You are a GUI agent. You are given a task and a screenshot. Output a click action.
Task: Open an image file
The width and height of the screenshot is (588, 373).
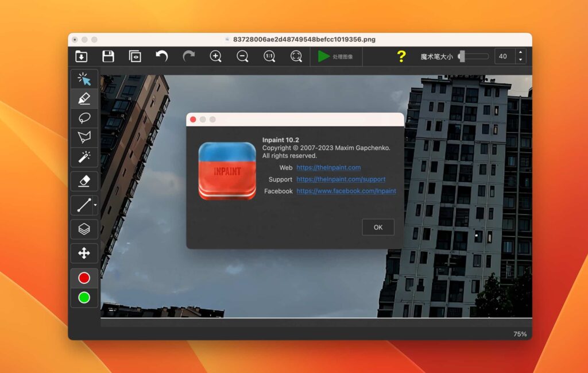(81, 56)
